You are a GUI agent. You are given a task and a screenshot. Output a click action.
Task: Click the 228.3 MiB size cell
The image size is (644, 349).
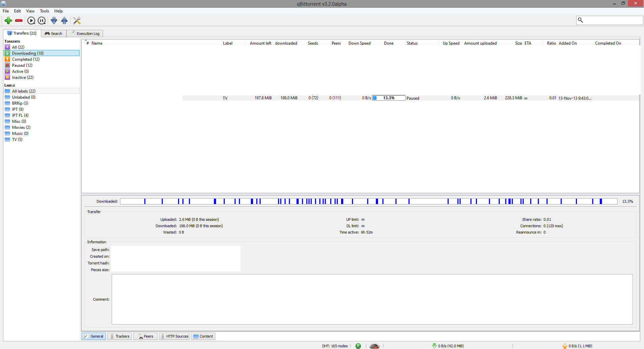point(514,98)
